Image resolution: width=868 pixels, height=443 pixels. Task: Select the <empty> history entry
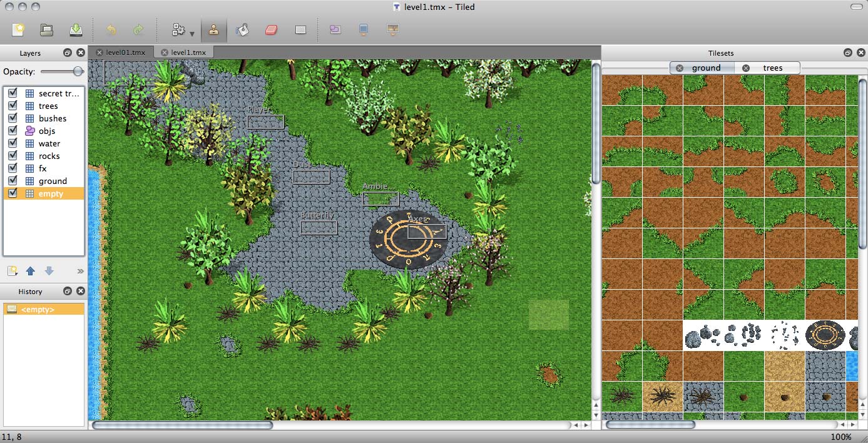[44, 309]
